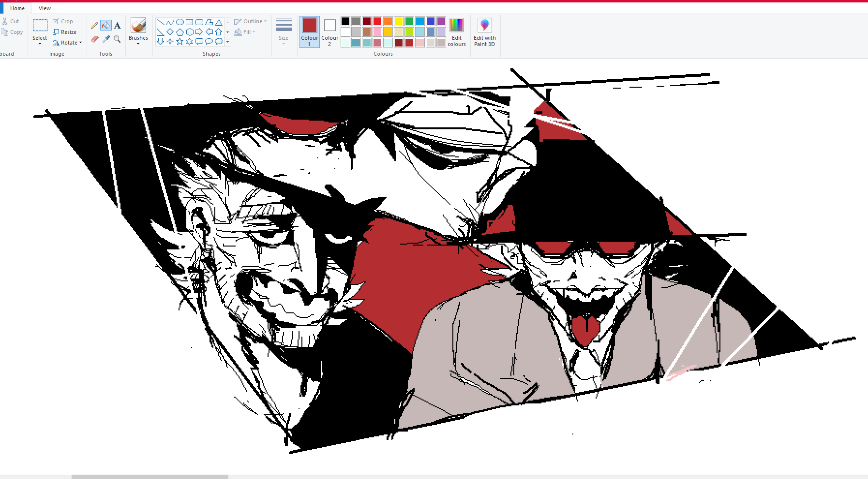Click the red tongue on the canvas drawing
This screenshot has height=479, width=868.
tap(585, 330)
